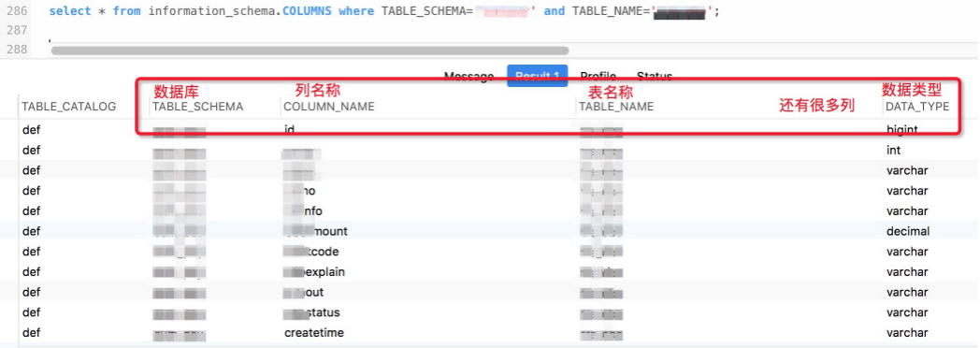Viewport: 980px width, 348px height.
Task: Click the varchar cell in the createtime row
Action: tap(907, 332)
